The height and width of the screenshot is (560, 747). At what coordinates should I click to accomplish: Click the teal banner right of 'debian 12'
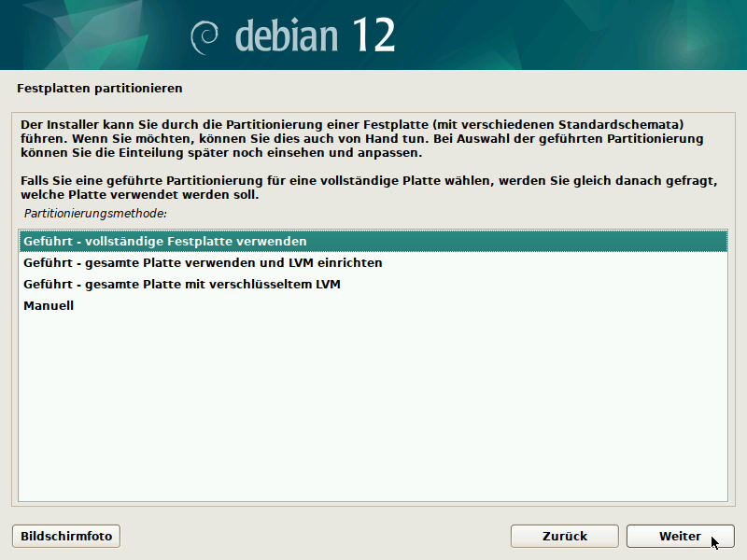pos(579,35)
